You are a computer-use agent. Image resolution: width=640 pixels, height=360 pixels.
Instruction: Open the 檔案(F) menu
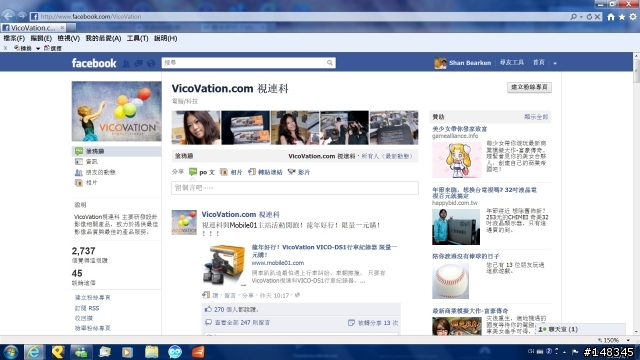point(14,38)
